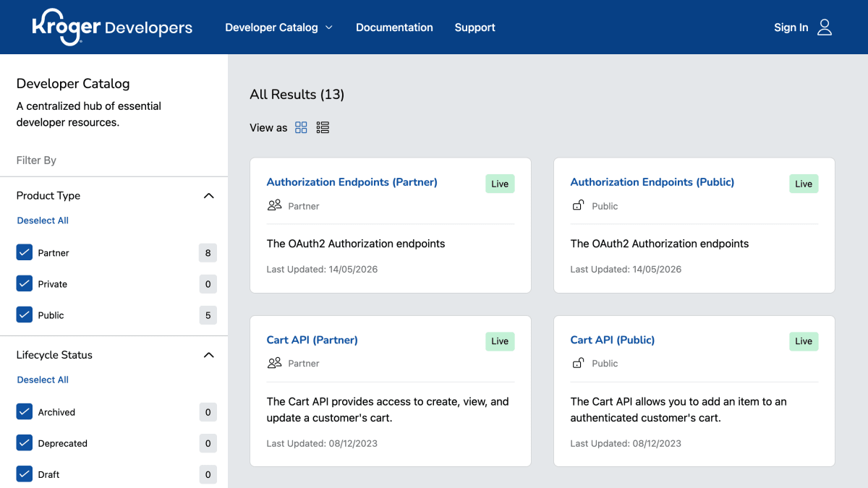The width and height of the screenshot is (868, 488).
Task: Click Last Updated date on Cart API (Partner)
Action: point(322,443)
